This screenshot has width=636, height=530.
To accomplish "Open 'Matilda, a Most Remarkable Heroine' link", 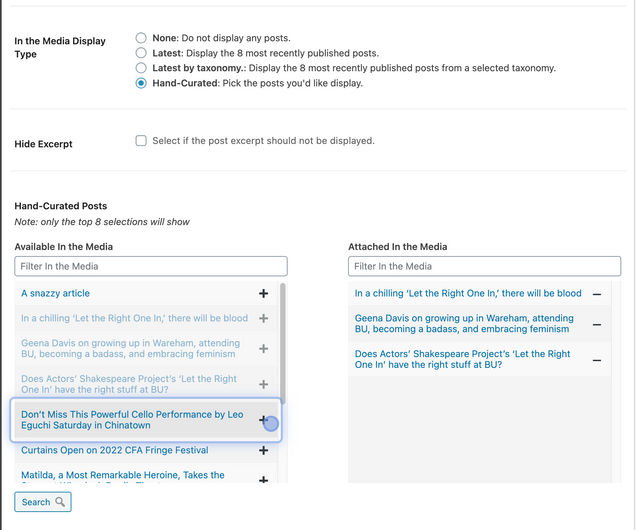I will [123, 476].
